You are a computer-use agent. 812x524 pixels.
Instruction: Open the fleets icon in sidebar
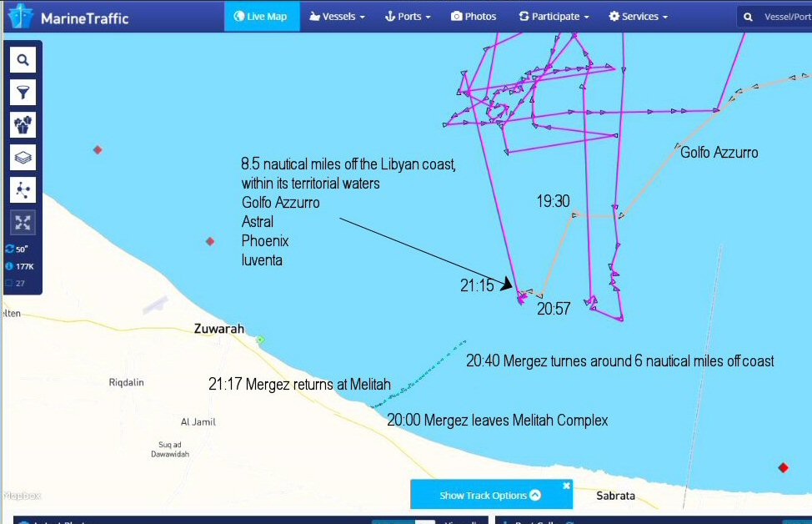pyautogui.click(x=23, y=125)
